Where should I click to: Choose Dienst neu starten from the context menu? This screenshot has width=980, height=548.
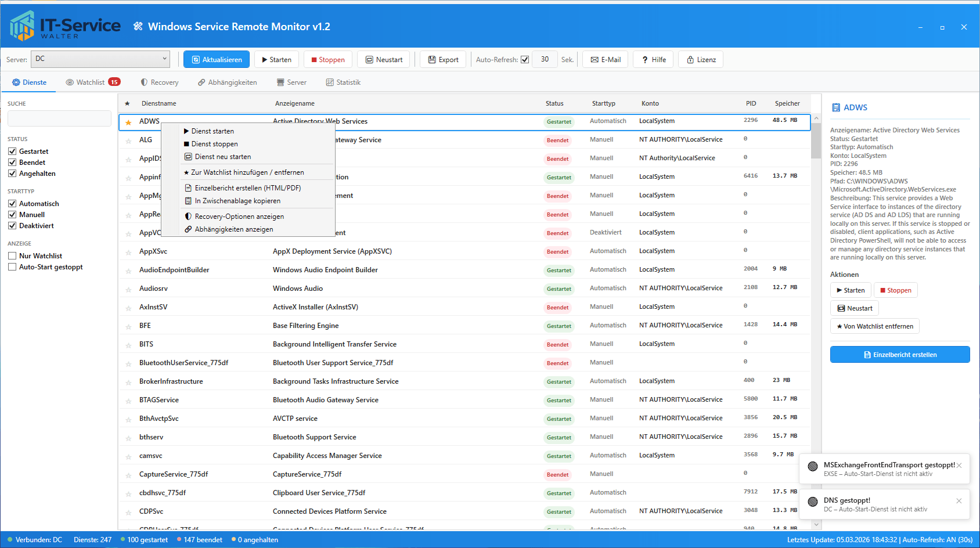click(x=223, y=157)
